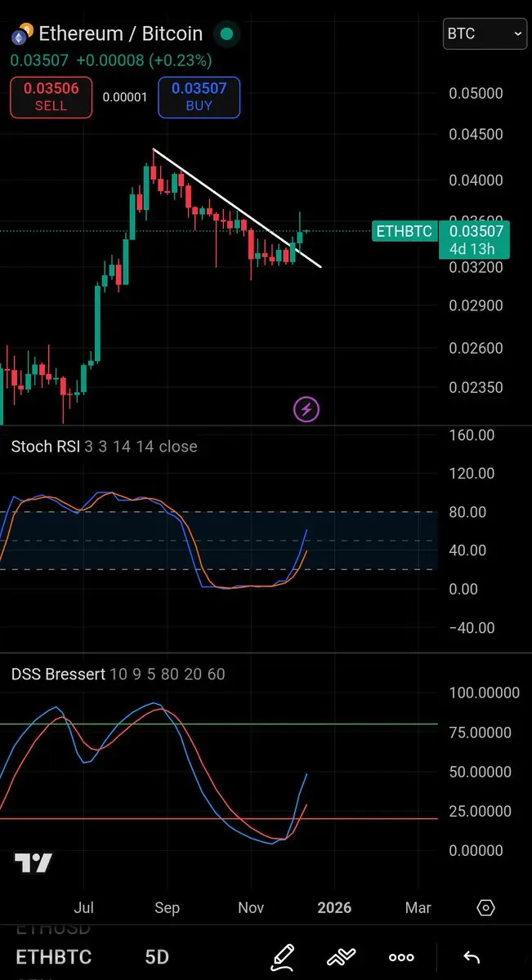Select ETHBTC symbol in bottom bar
532x980 pixels.
point(54,957)
